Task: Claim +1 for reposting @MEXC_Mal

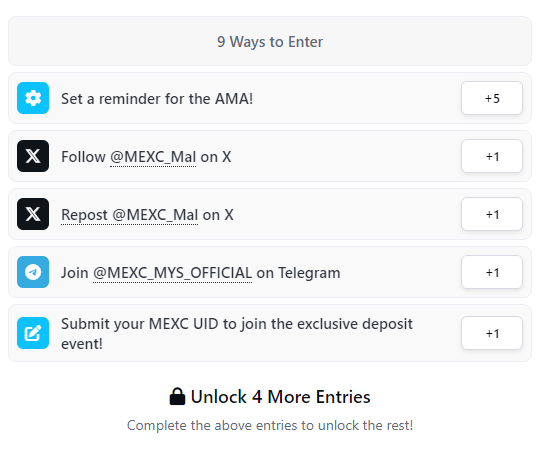Action: pos(492,214)
